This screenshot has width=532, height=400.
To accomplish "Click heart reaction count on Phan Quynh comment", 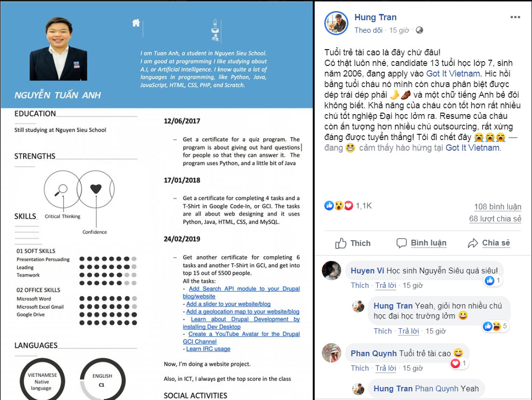I will point(459,363).
